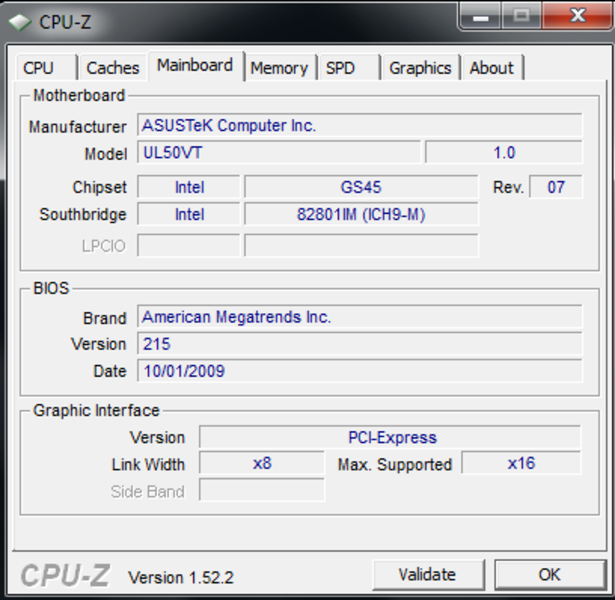
Task: Open the Graphics tab
Action: coord(420,68)
